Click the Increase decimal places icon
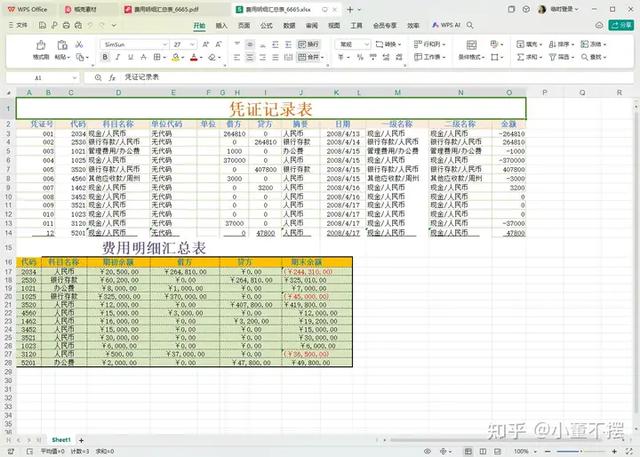Screen dimensions: 640x457 click(x=386, y=58)
